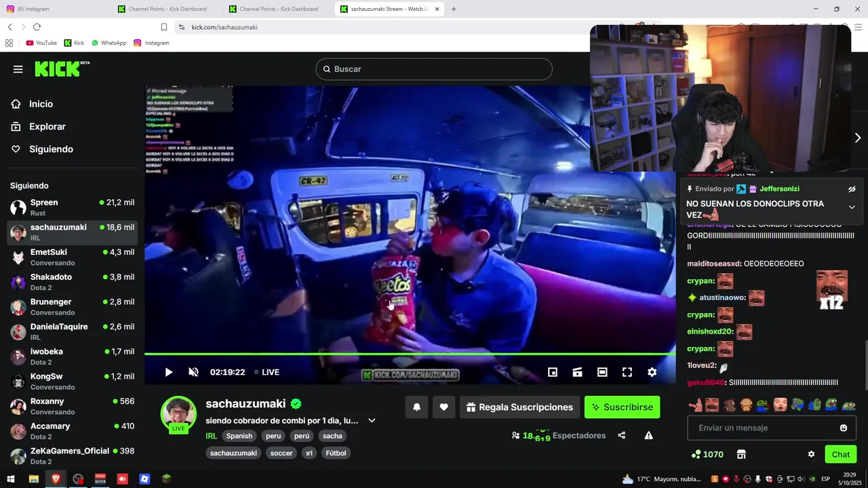The width and height of the screenshot is (868, 488).
Task: Toggle theater mode on player
Action: 602,372
